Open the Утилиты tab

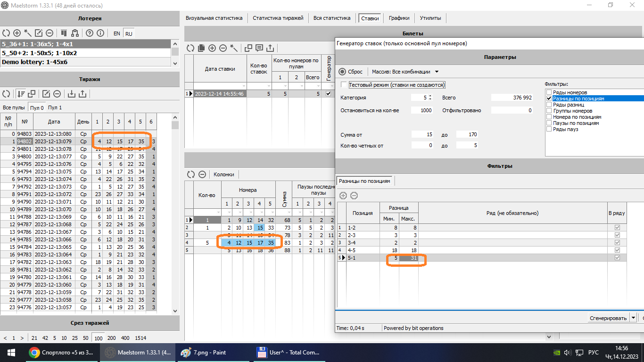(430, 18)
